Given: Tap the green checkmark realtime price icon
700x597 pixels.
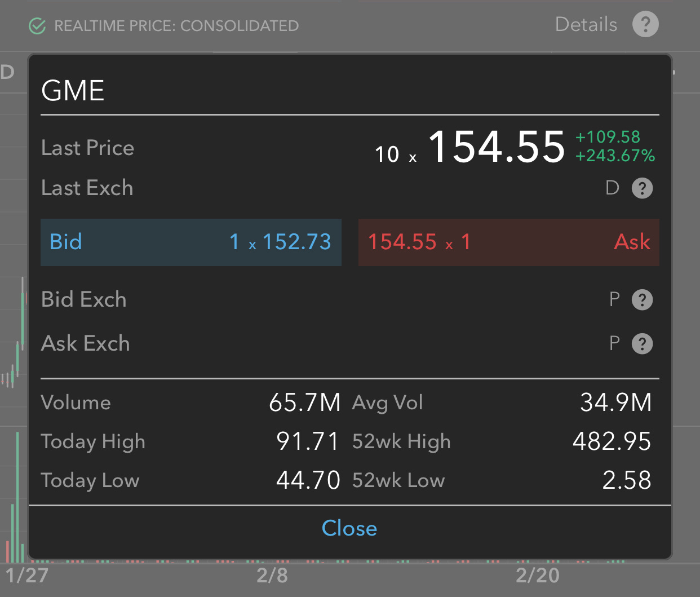Looking at the screenshot, I should coord(37,26).
